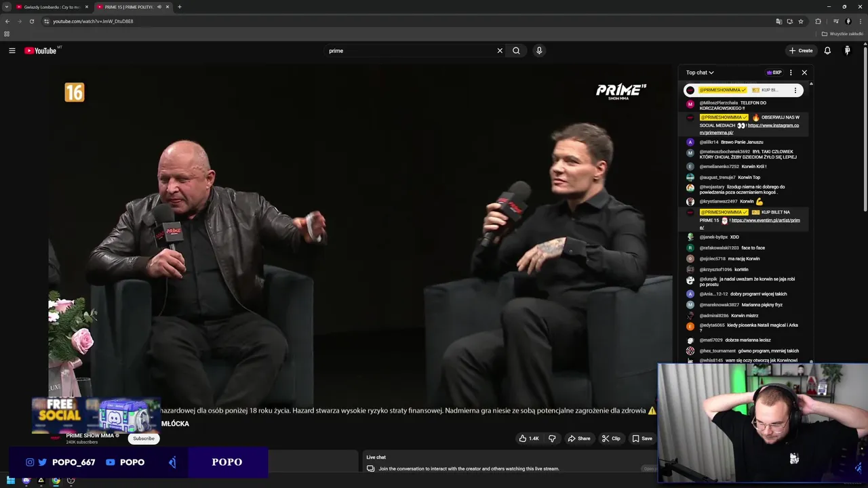Click PRIME SHOW MMA channel avatar
Viewport: 868px width, 488px height.
[x=56, y=438]
